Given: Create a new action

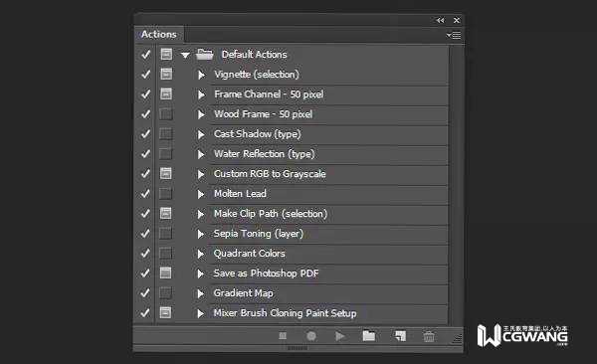Looking at the screenshot, I should [400, 336].
